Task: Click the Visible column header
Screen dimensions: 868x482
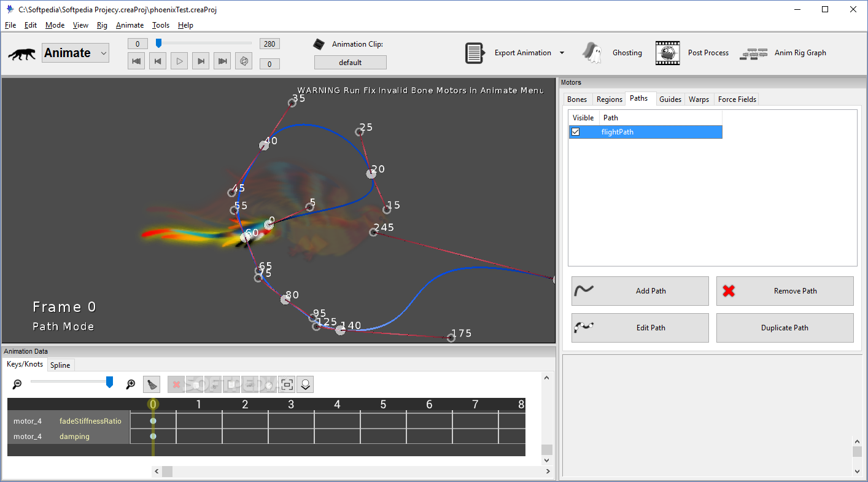Action: [583, 118]
